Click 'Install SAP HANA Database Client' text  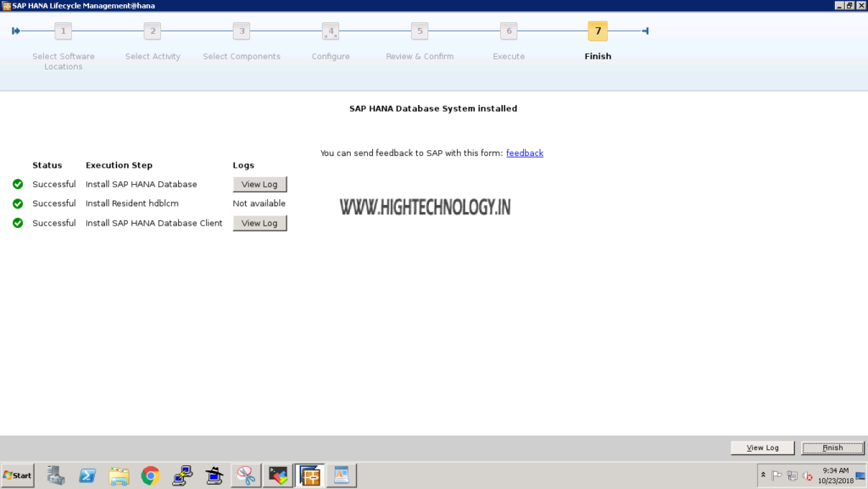pos(154,223)
